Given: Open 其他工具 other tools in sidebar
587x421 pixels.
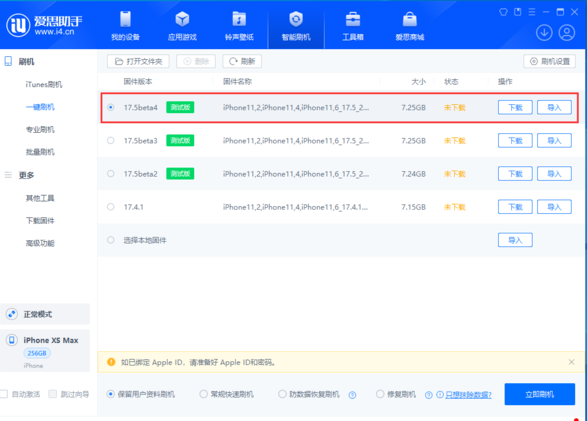Looking at the screenshot, I should (40, 198).
